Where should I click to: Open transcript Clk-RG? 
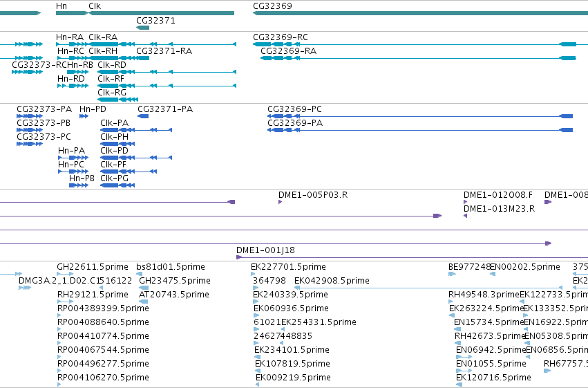coord(112,93)
